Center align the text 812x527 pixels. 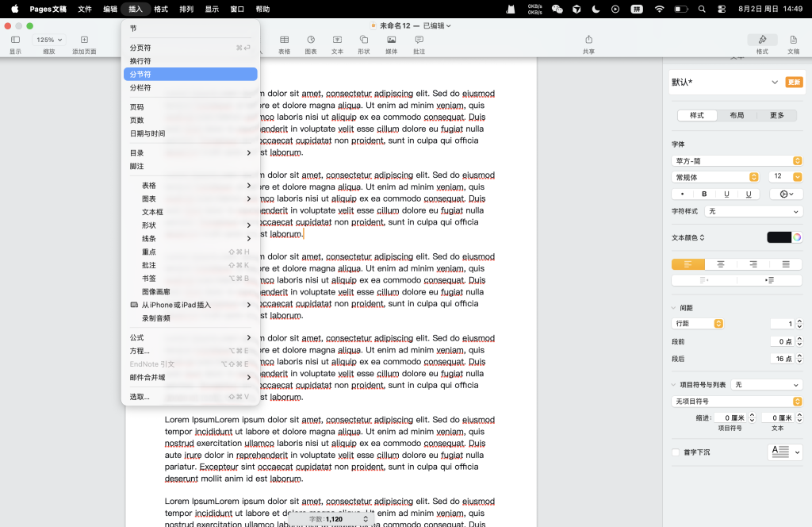[x=720, y=264]
